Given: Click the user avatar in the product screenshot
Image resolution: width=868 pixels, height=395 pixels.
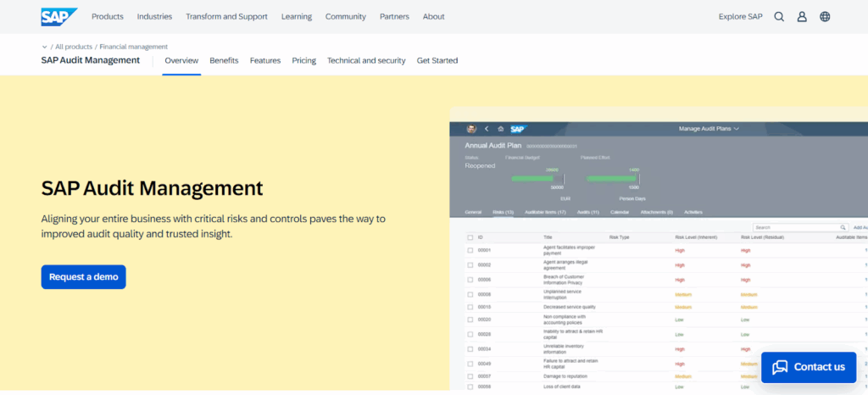Looking at the screenshot, I should [x=471, y=128].
